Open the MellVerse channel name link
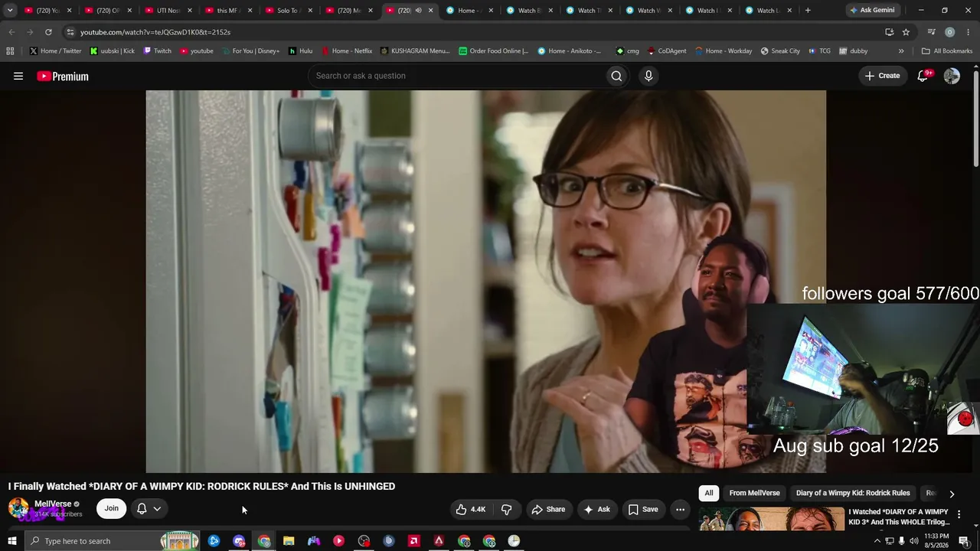980x551 pixels. (x=53, y=504)
